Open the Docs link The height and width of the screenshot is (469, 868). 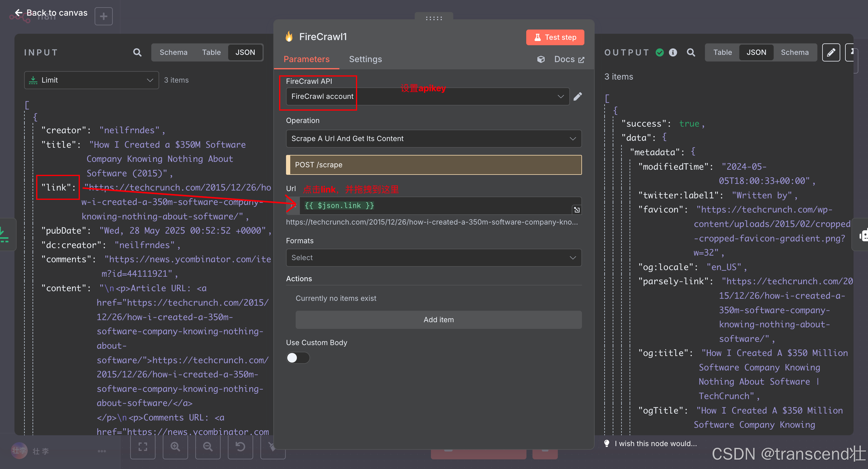pos(569,59)
